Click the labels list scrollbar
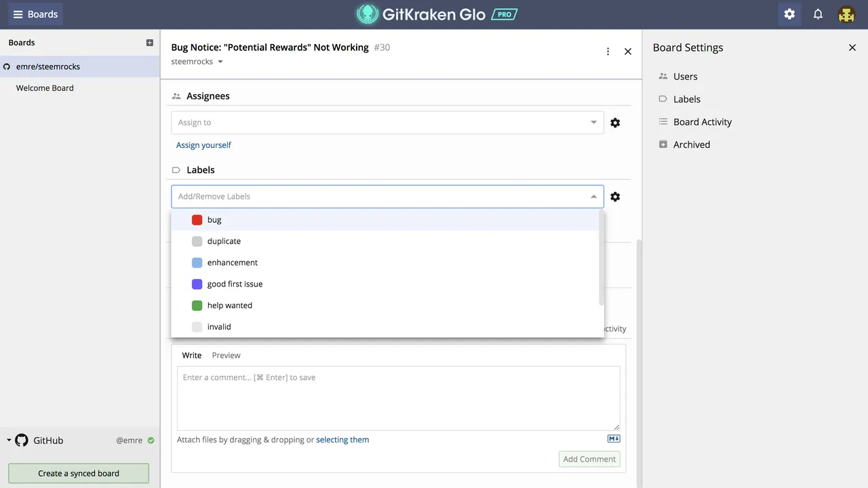868x488 pixels. pyautogui.click(x=601, y=258)
